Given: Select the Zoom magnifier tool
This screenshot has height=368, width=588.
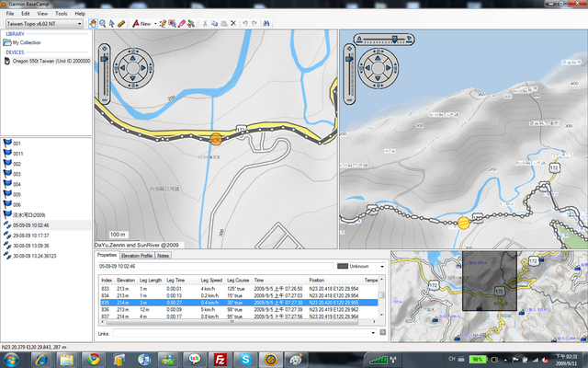Looking at the screenshot, I should pos(102,23).
